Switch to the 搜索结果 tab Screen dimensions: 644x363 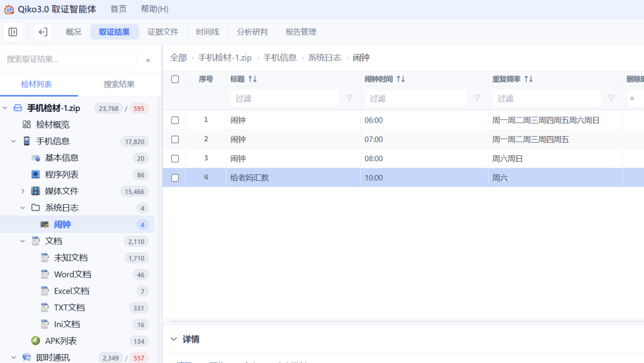coord(119,84)
